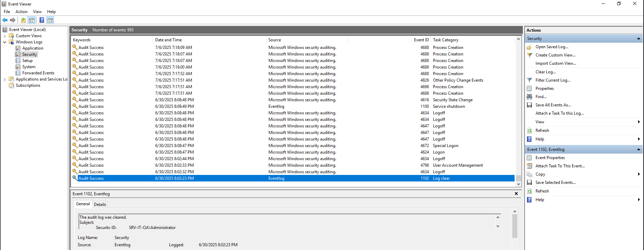Expand the Custom Views tree node
This screenshot has height=250, width=644.
[4, 36]
